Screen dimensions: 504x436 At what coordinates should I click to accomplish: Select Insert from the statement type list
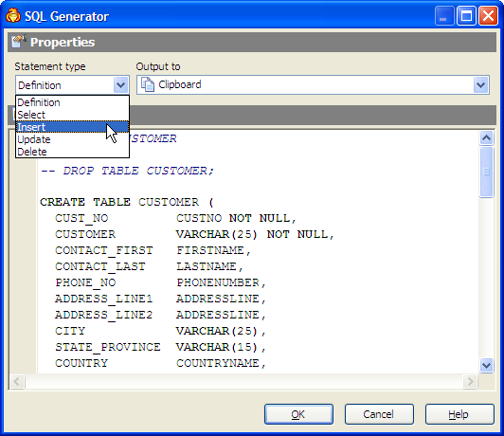(x=72, y=127)
